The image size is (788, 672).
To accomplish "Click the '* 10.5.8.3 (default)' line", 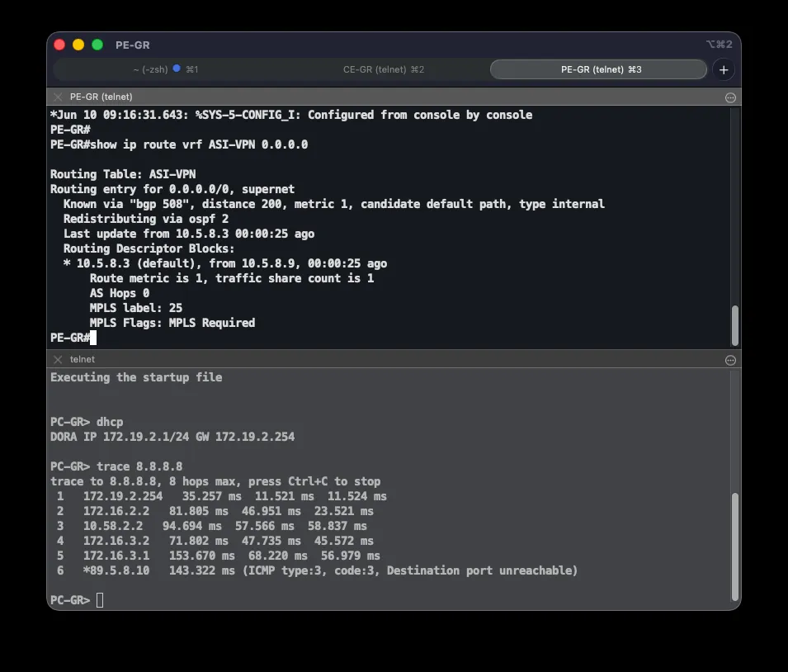I will [225, 263].
